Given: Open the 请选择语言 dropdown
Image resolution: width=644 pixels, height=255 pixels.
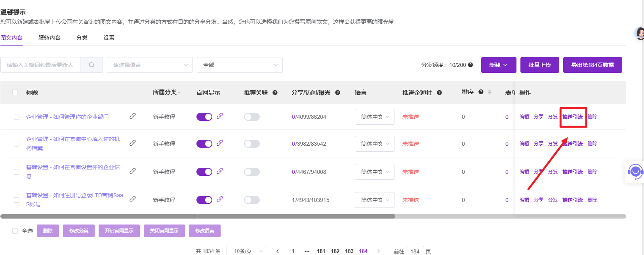Looking at the screenshot, I should click(x=150, y=65).
